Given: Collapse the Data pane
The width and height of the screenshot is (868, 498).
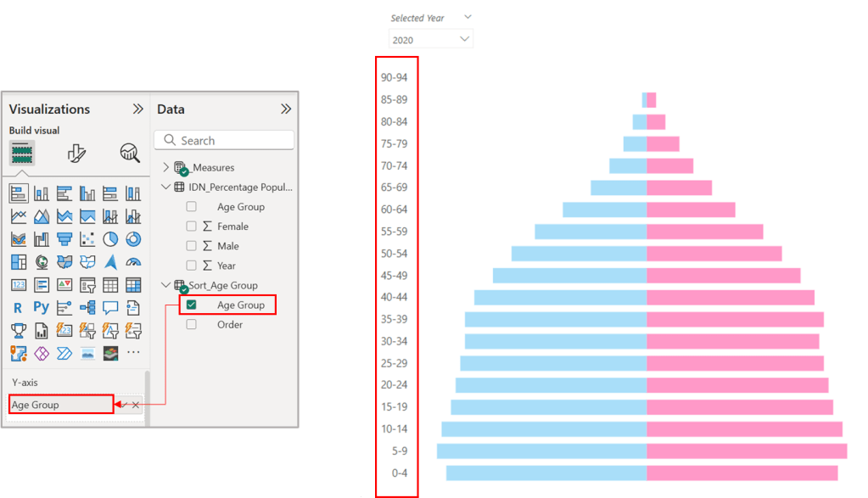Looking at the screenshot, I should pos(286,109).
